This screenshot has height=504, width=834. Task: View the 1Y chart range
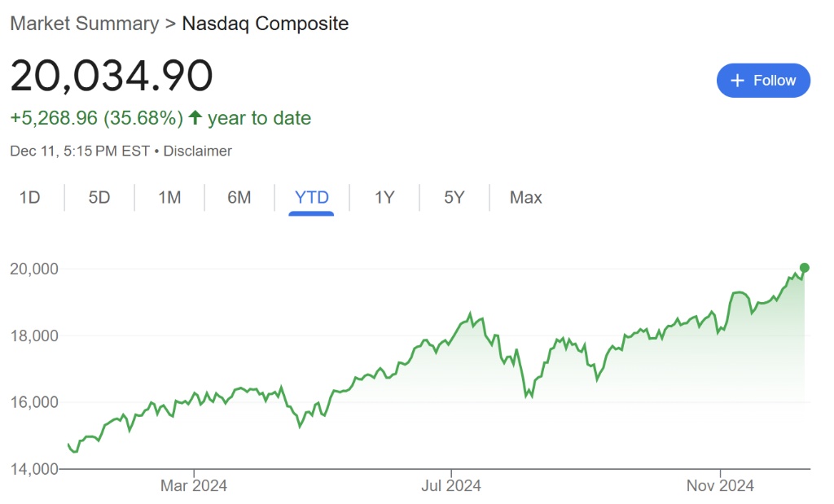[x=384, y=197]
